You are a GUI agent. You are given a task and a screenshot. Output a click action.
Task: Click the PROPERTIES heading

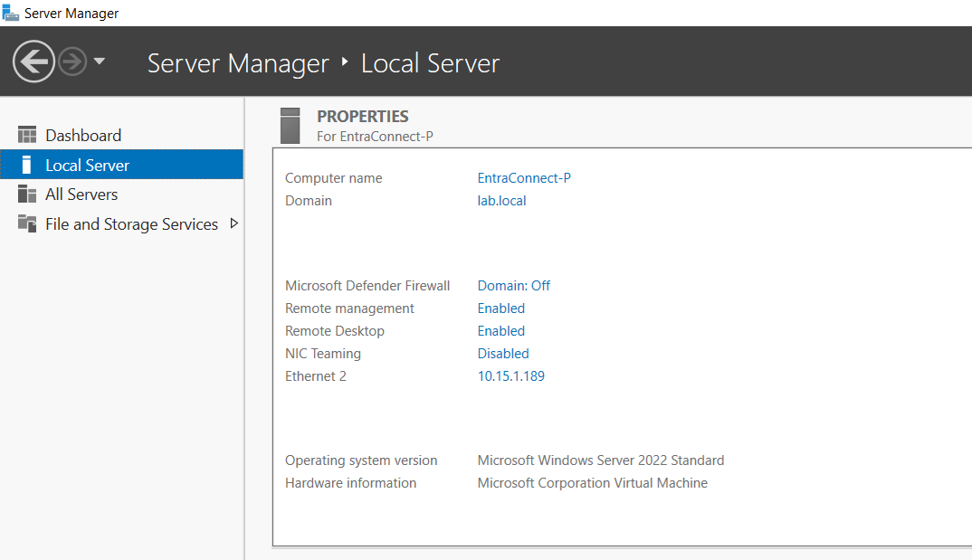363,117
